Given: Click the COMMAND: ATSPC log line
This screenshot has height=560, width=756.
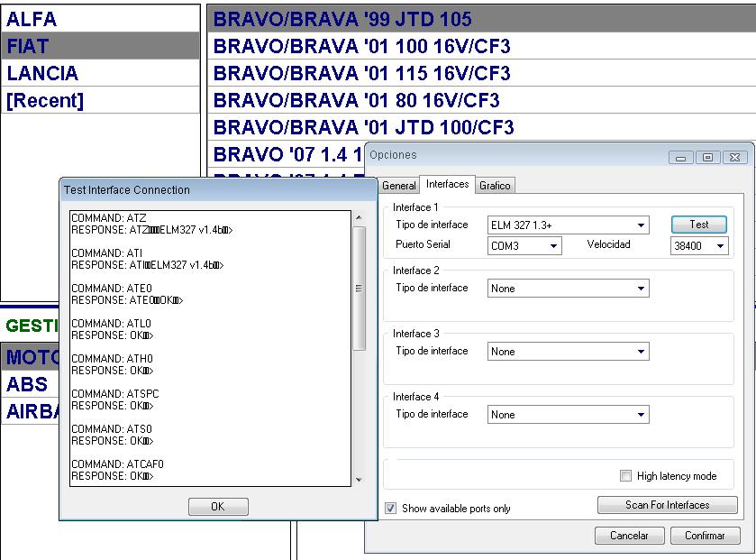Looking at the screenshot, I should [x=115, y=393].
